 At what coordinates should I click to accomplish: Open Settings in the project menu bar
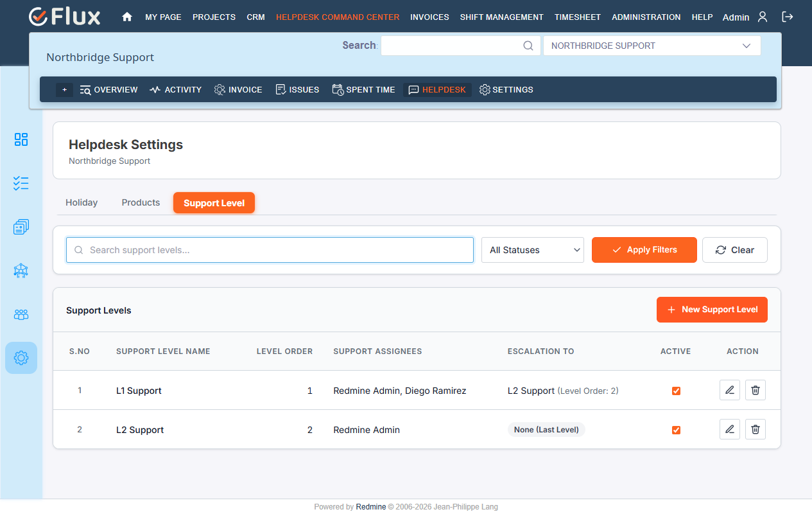[x=506, y=90]
